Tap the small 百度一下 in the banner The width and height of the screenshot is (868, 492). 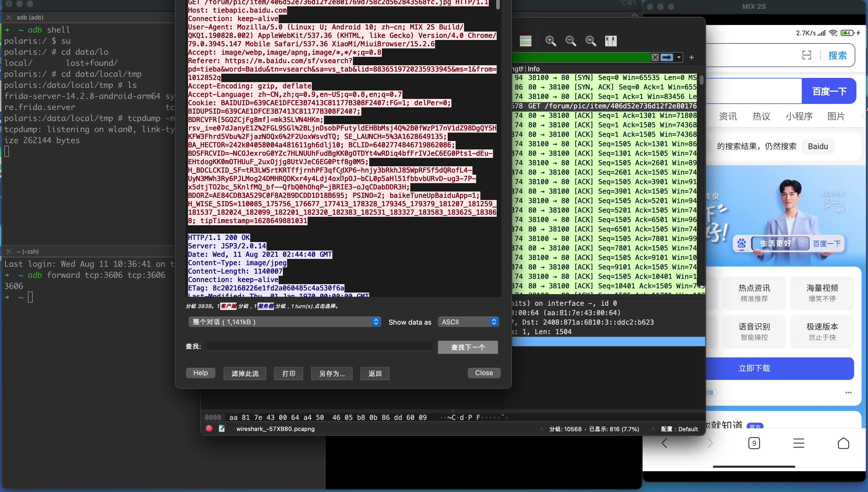coord(826,243)
